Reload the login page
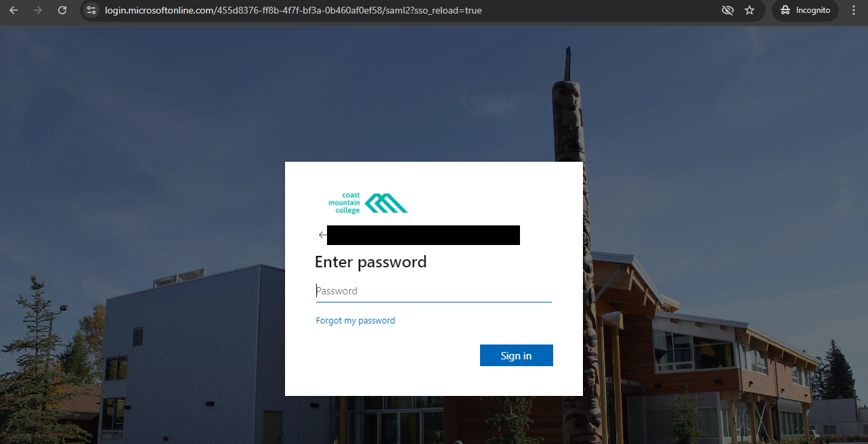868x444 pixels. pyautogui.click(x=62, y=10)
